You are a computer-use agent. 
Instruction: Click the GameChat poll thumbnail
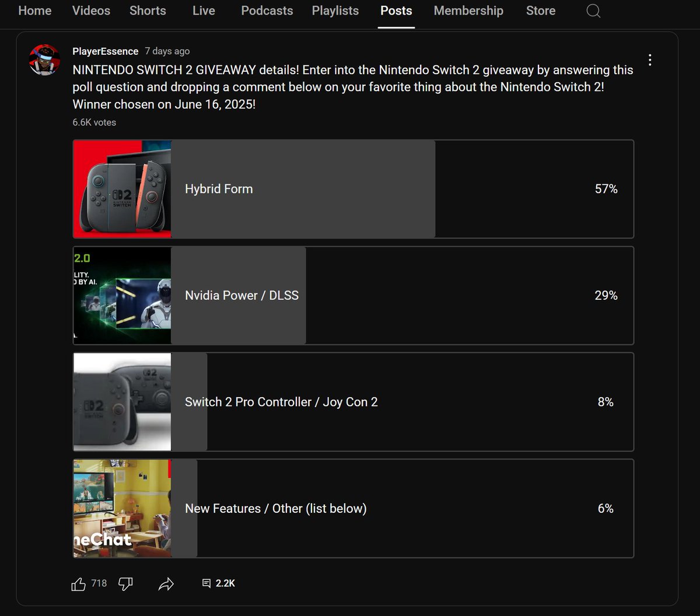click(123, 509)
